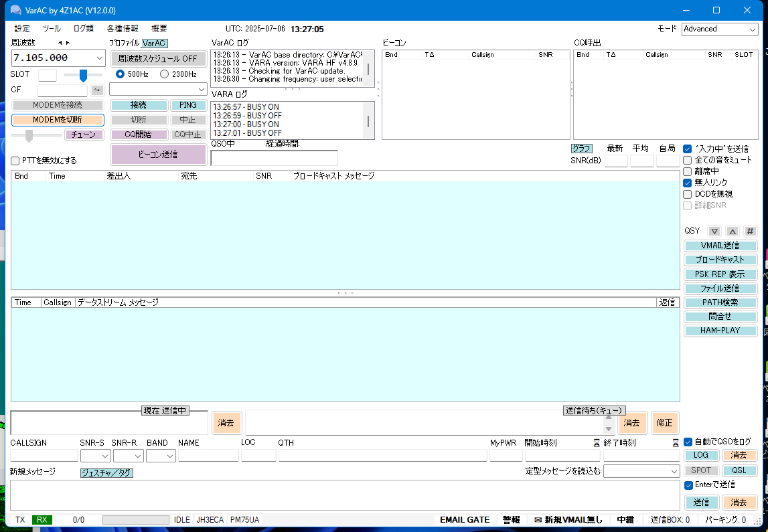Click the グラフ graph button

(x=581, y=149)
